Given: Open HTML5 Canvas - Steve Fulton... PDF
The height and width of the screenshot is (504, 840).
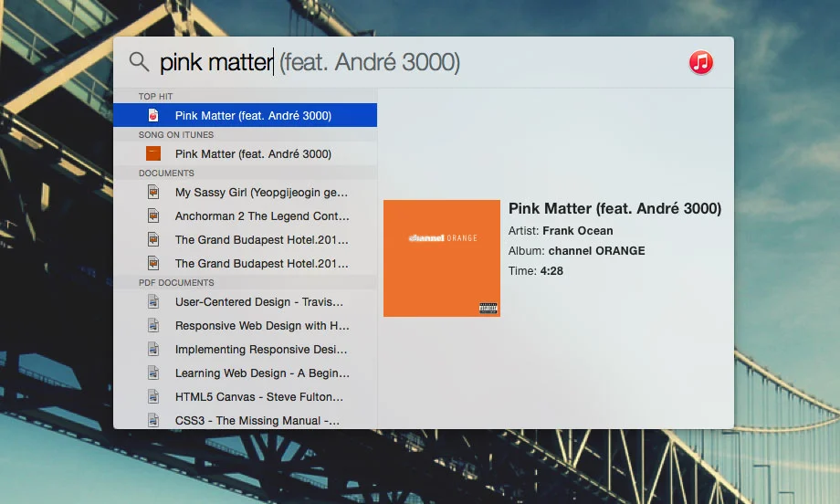Looking at the screenshot, I should pyautogui.click(x=246, y=396).
